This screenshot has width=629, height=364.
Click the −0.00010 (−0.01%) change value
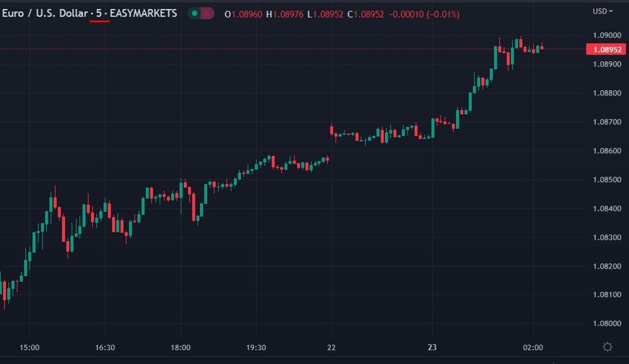point(406,14)
